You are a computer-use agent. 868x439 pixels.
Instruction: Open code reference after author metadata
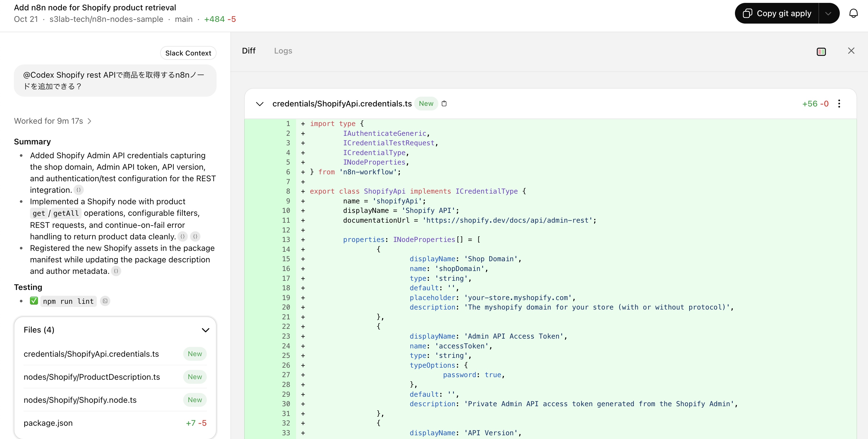116,271
